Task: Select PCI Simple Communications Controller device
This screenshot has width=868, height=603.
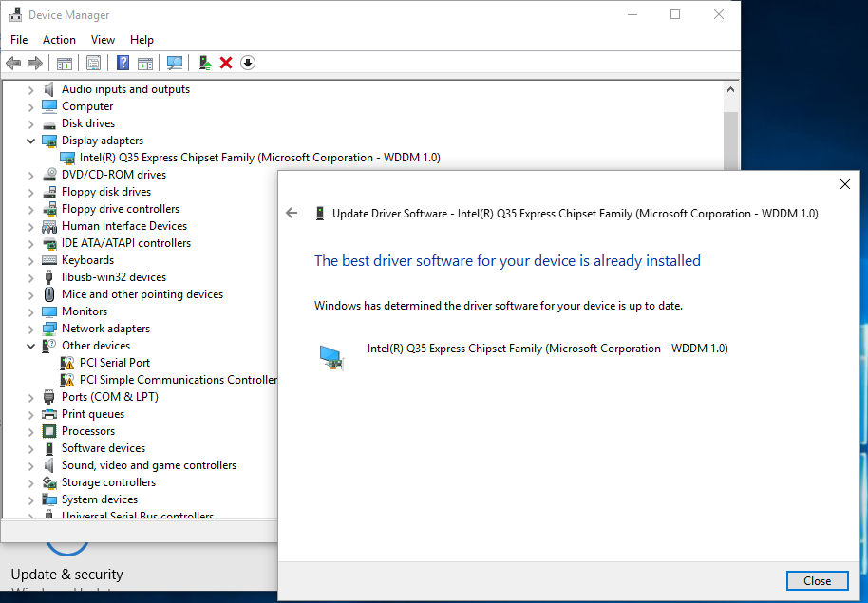Action: [x=179, y=380]
